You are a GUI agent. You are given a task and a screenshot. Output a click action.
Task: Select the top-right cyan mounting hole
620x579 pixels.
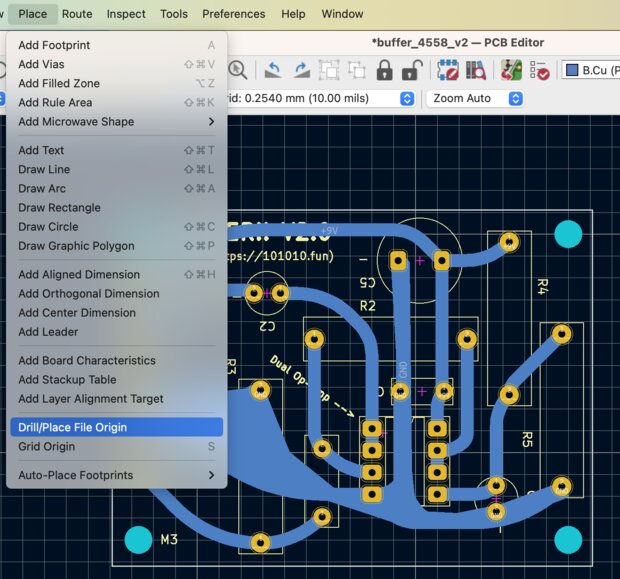tap(568, 234)
